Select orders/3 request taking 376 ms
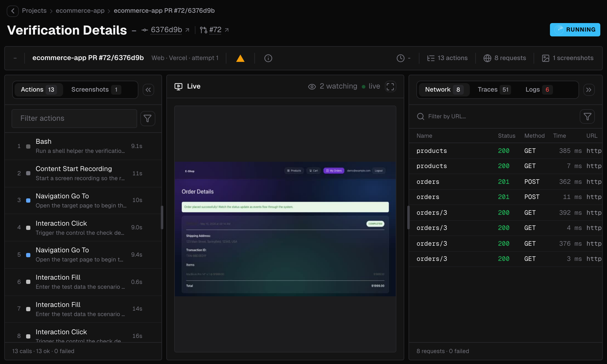The height and width of the screenshot is (364, 607). 506,244
